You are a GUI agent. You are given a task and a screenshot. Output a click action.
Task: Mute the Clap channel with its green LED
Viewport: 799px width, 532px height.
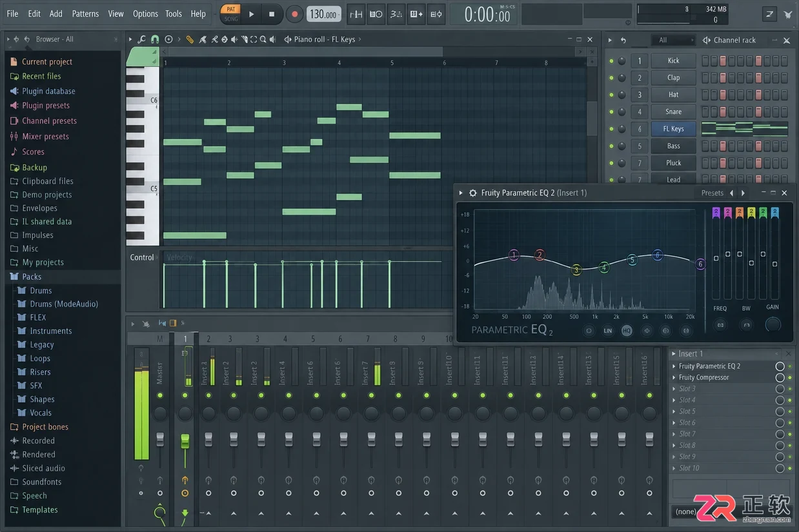611,78
